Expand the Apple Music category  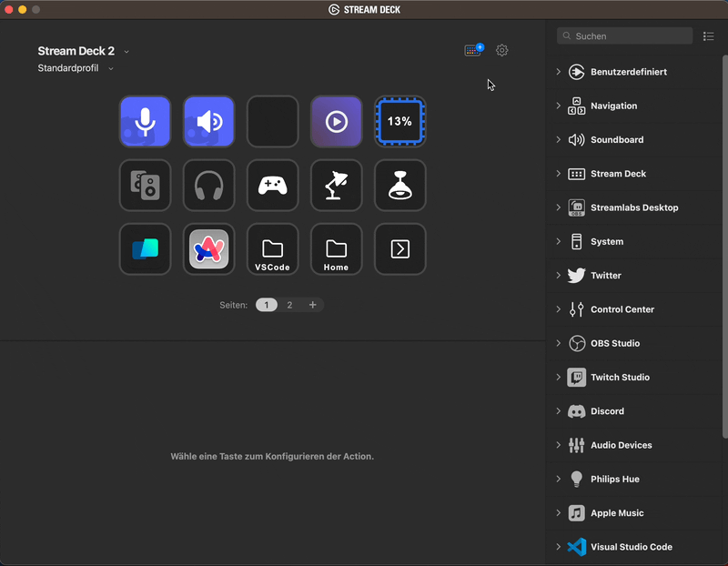pyautogui.click(x=559, y=513)
